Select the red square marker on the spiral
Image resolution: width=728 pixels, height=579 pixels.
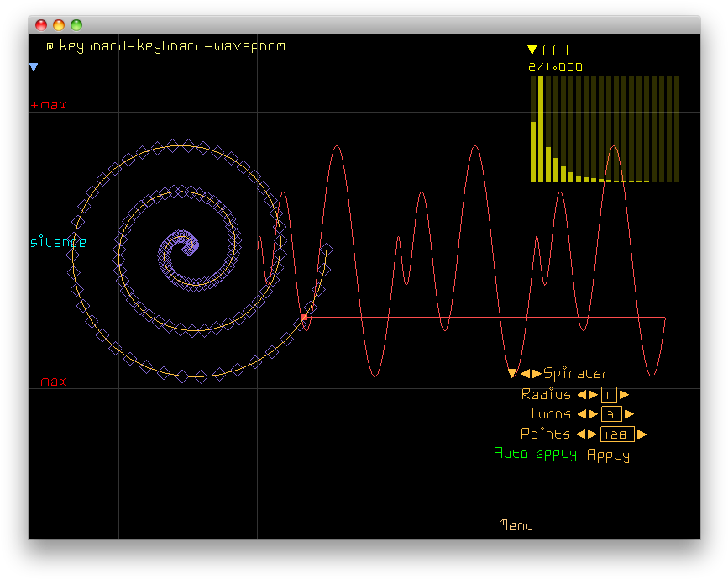click(x=304, y=317)
